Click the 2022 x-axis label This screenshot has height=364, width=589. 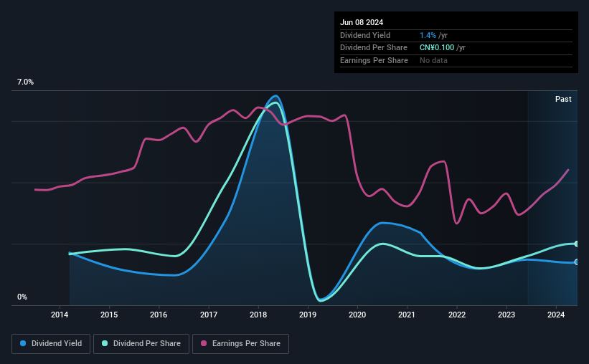click(x=457, y=315)
